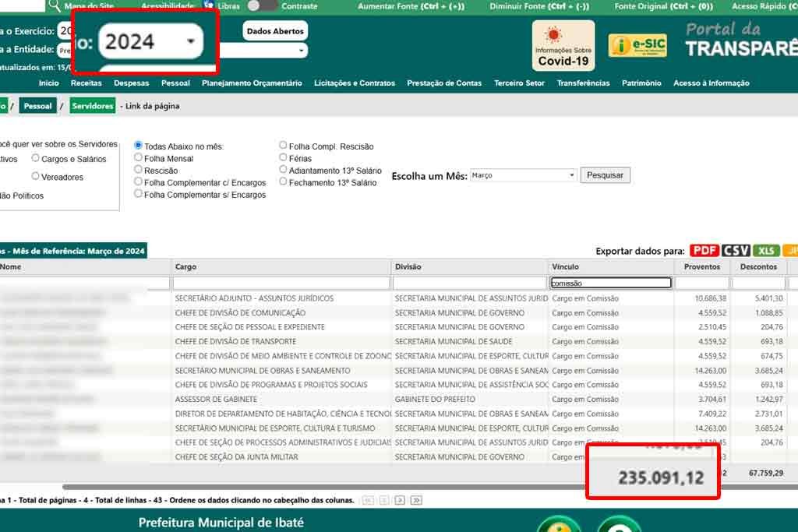Image resolution: width=798 pixels, height=532 pixels.
Task: Click the CHEFE DE DIVISÃO DE TRANSPORTE cell
Action: [235, 341]
